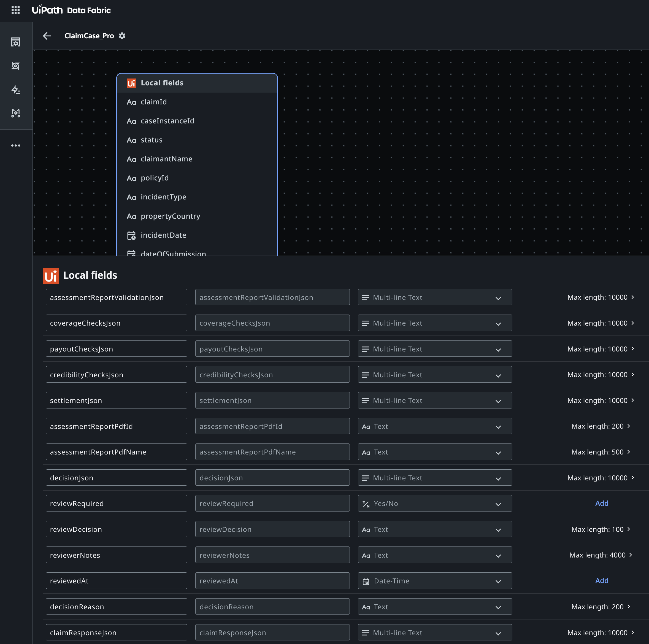Edit the credibilityChecksJson display name field
This screenshot has width=649, height=644.
272,375
